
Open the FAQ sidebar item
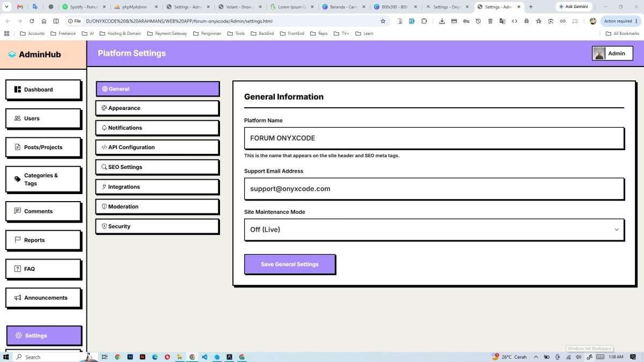(43, 269)
